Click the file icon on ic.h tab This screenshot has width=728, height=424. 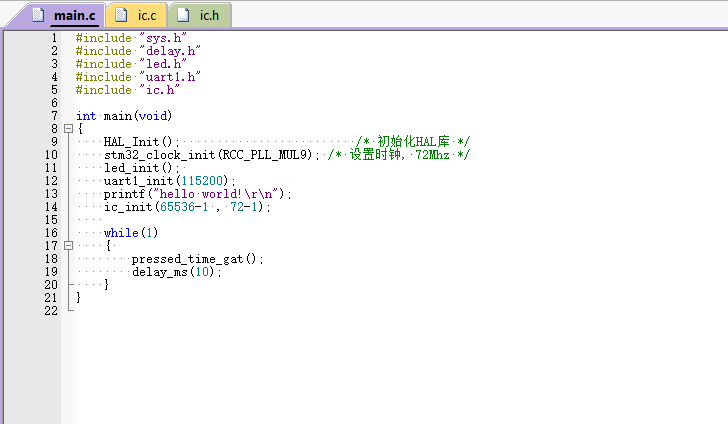point(183,15)
